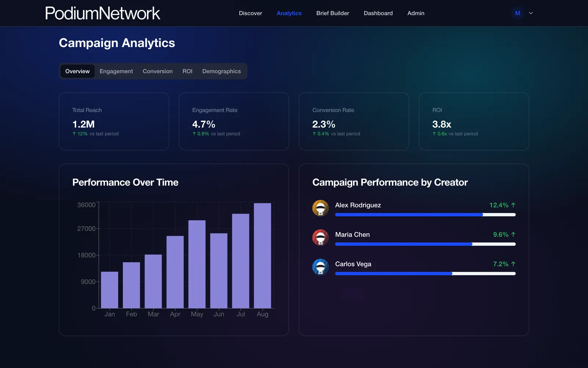Open the Admin nav link
Image resolution: width=588 pixels, height=368 pixels.
[x=416, y=13]
